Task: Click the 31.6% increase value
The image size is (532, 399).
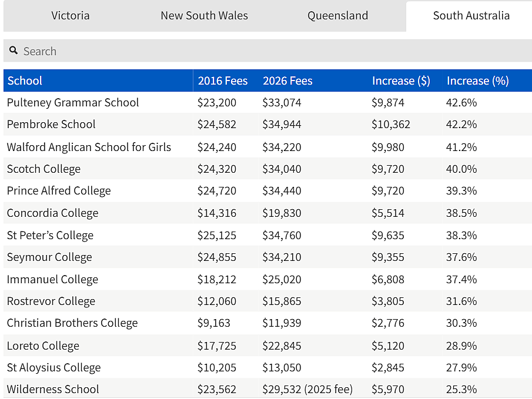Action: coord(461,301)
